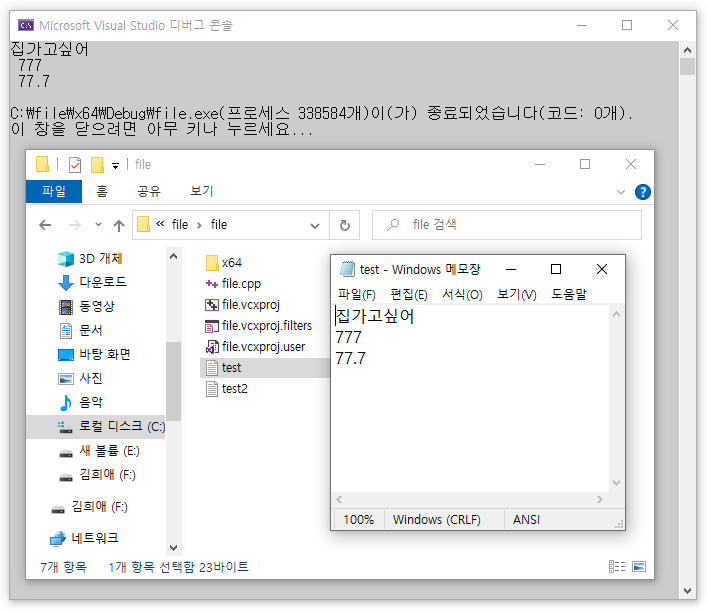Select 로컬 디스크 (C:) drive
Viewport: 707px width, 613px height.
[x=96, y=426]
